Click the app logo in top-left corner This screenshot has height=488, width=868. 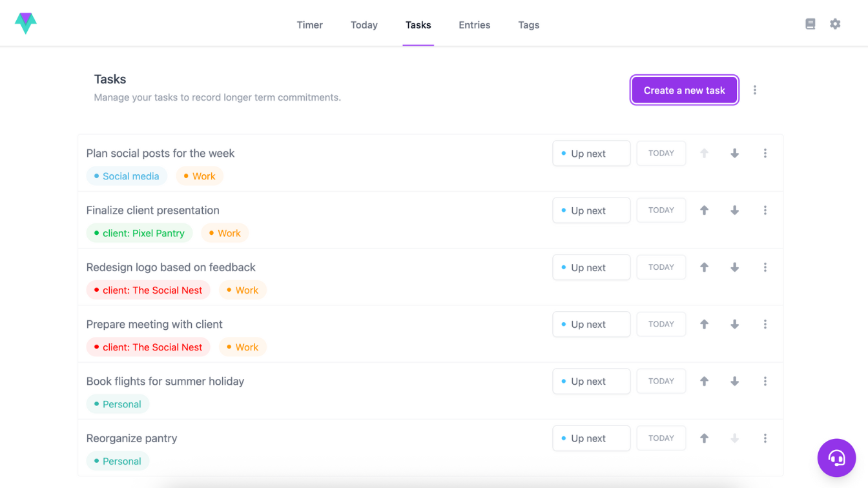point(26,23)
